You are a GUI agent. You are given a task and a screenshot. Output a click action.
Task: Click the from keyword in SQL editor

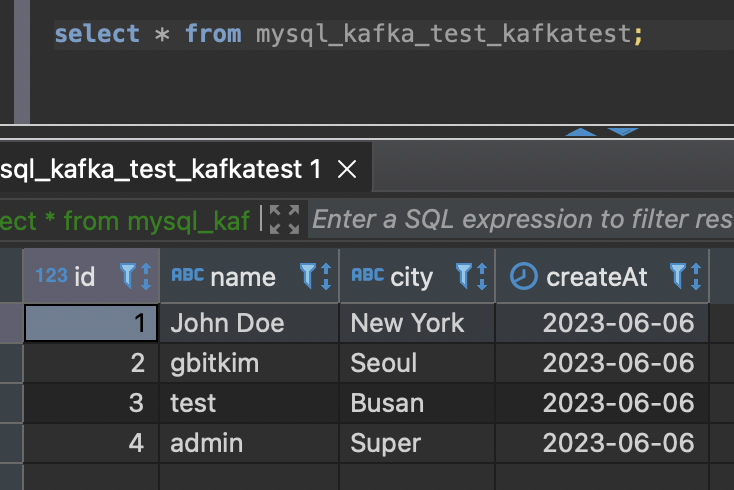(x=213, y=34)
